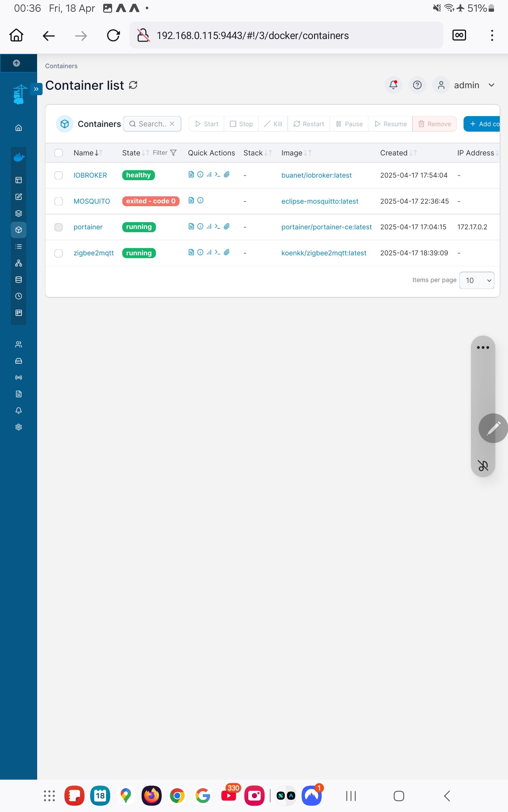508x812 pixels.
Task: Click the Stop containers button
Action: [241, 124]
